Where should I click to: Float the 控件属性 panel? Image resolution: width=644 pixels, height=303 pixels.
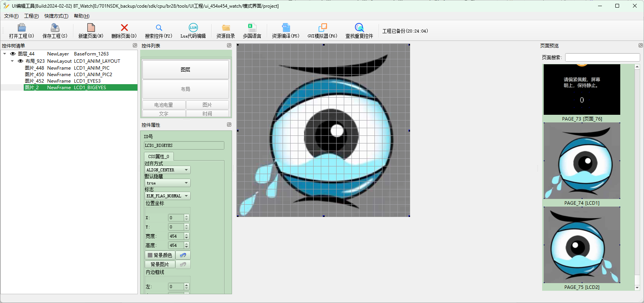point(229,125)
